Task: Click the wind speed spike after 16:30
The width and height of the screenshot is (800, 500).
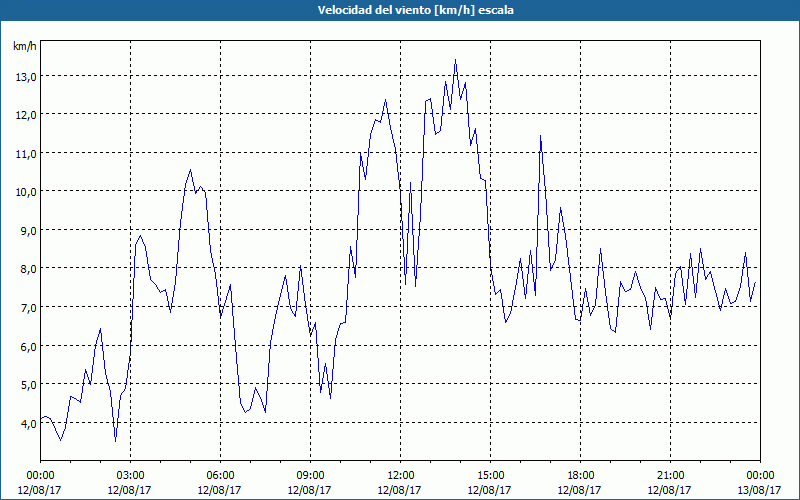Action: (x=540, y=136)
